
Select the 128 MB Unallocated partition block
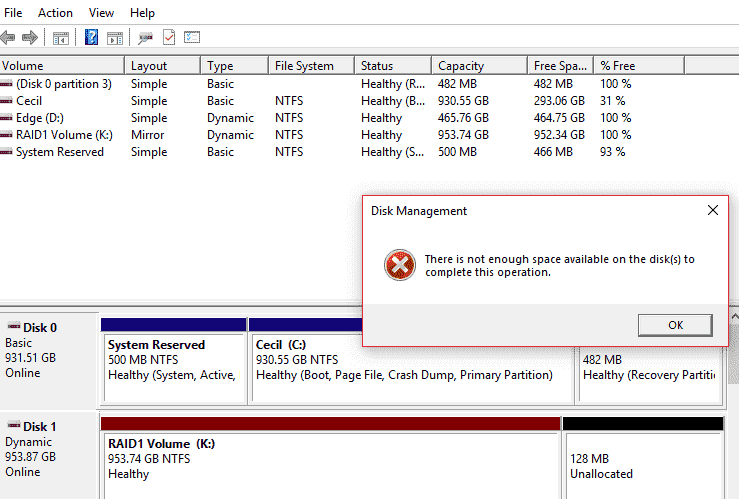point(642,458)
